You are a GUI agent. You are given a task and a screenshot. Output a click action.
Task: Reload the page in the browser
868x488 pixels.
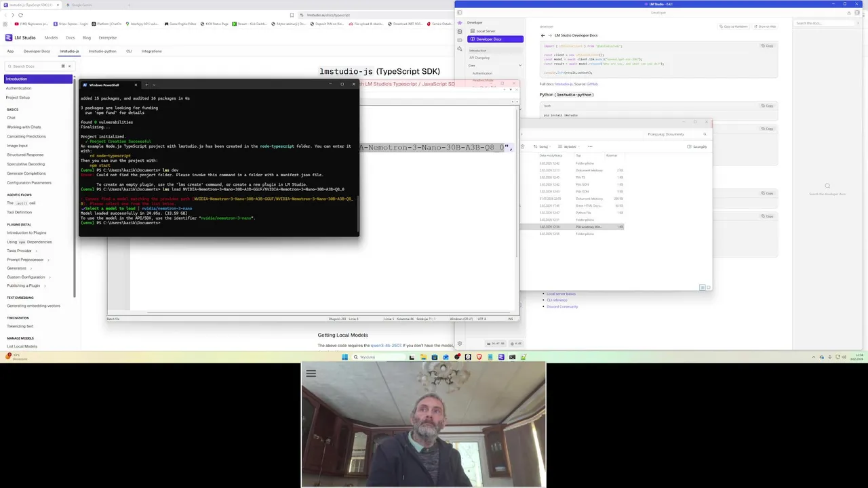(20, 15)
